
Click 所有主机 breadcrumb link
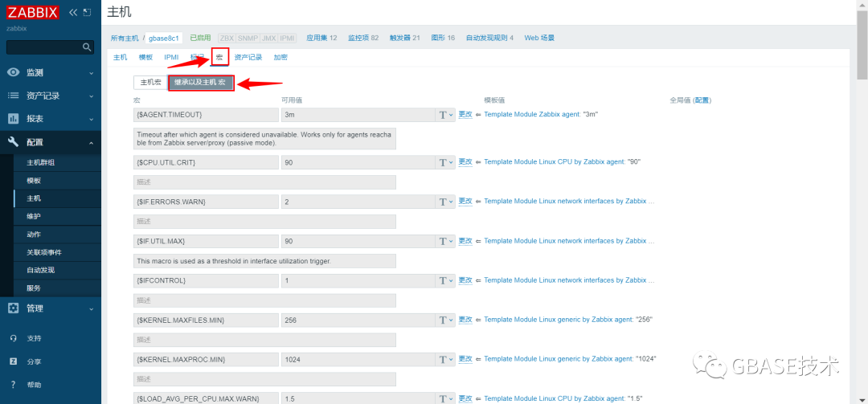pyautogui.click(x=125, y=39)
